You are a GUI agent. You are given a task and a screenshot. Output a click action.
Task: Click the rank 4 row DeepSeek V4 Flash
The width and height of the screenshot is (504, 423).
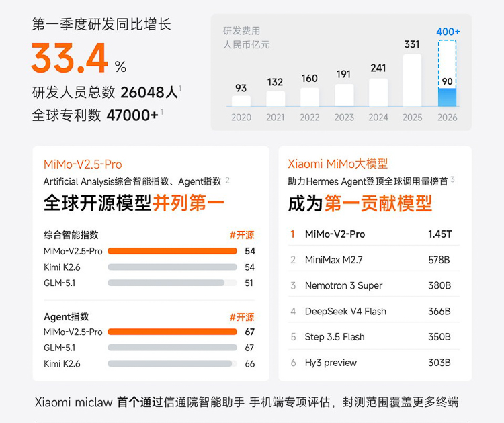[x=374, y=311]
